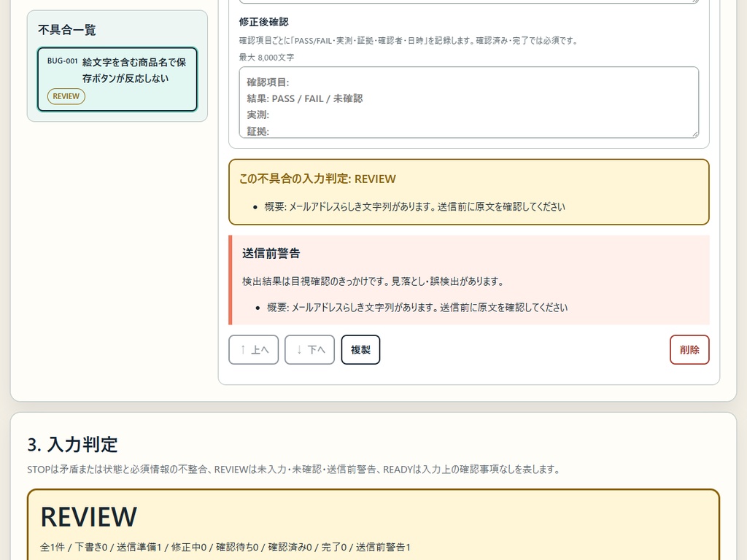747x560 pixels.
Task: Click into the 修正後確認 textarea
Action: pos(469,102)
